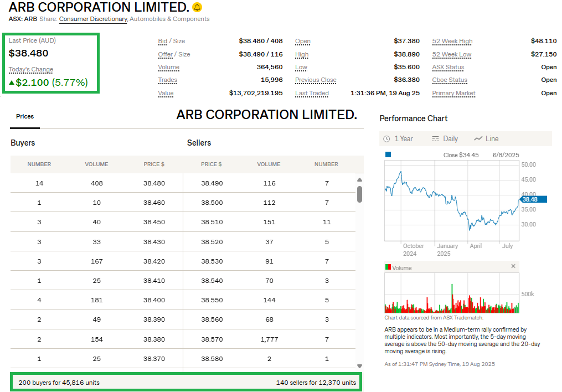Close the Volume chart panel
The height and width of the screenshot is (392, 562).
(513, 266)
